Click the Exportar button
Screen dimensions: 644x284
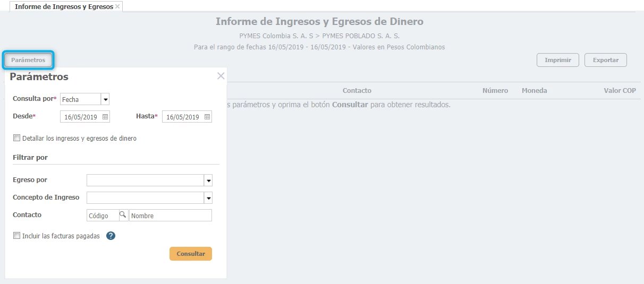605,60
